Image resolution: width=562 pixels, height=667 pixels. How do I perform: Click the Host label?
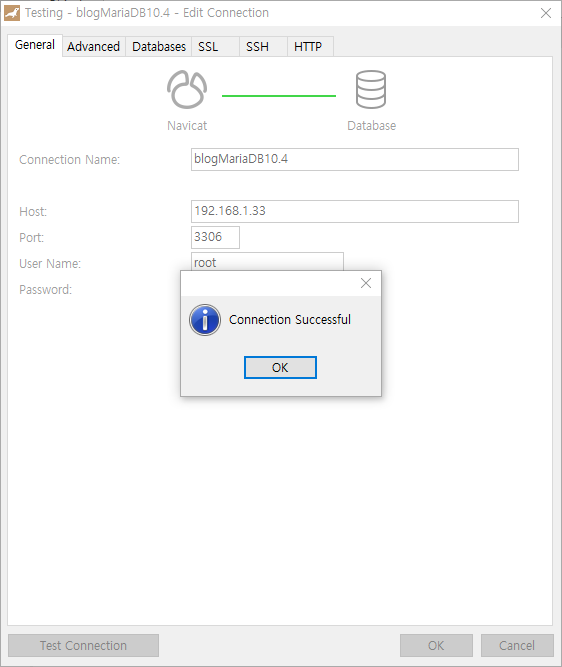tap(33, 212)
